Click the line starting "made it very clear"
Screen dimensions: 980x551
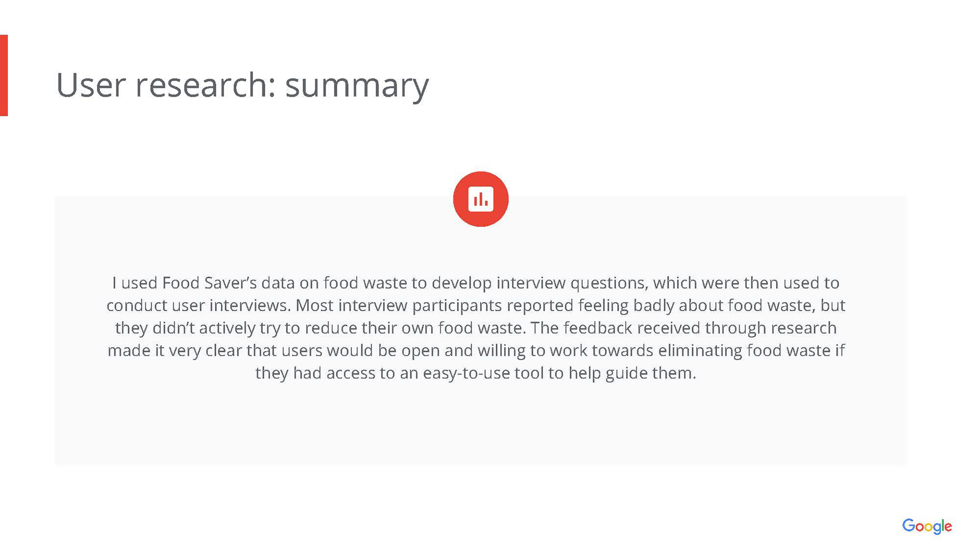click(476, 350)
